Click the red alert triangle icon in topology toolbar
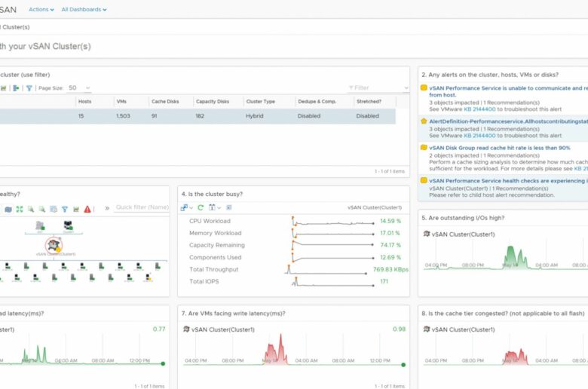The width and height of the screenshot is (588, 389). [87, 209]
